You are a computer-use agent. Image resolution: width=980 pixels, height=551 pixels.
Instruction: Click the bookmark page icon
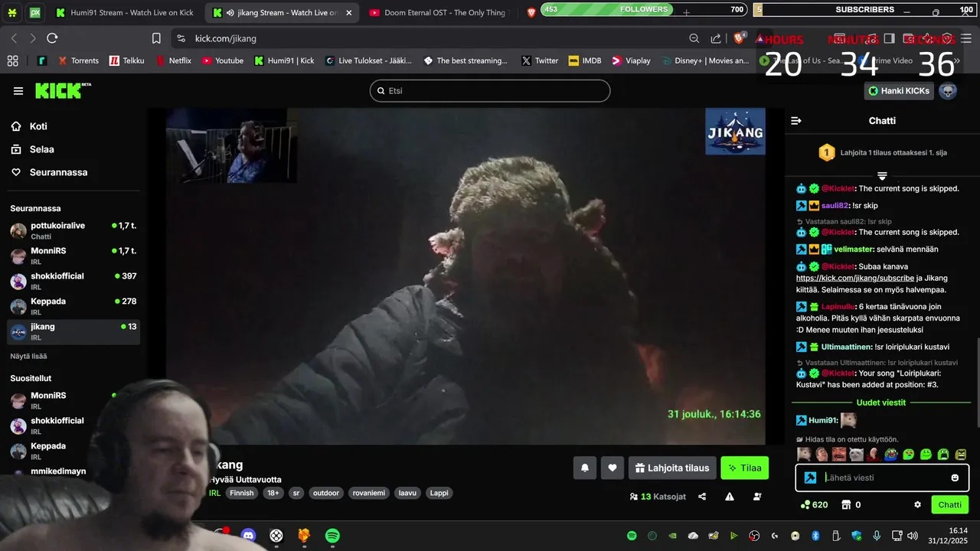pos(156,38)
